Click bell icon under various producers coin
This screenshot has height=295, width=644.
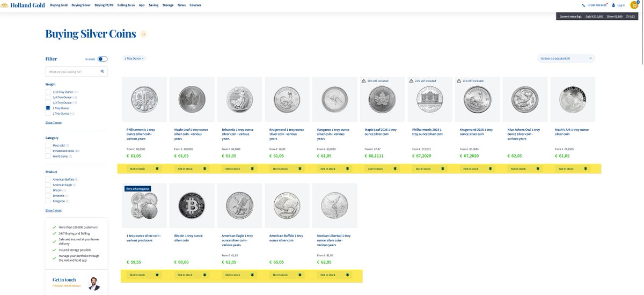[x=157, y=275]
